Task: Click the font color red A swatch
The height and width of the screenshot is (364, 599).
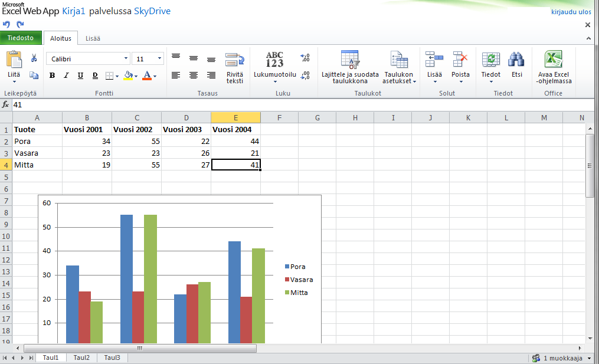Action: (x=147, y=76)
